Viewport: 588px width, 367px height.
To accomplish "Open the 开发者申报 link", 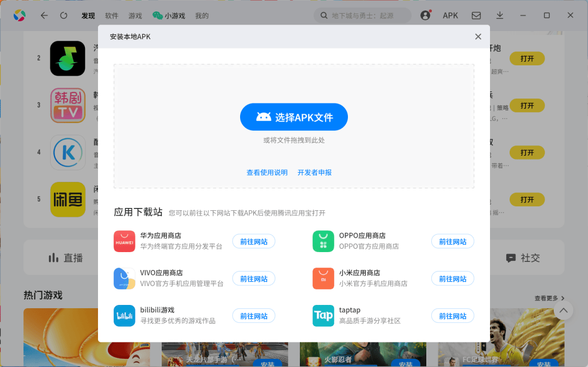I will (315, 173).
